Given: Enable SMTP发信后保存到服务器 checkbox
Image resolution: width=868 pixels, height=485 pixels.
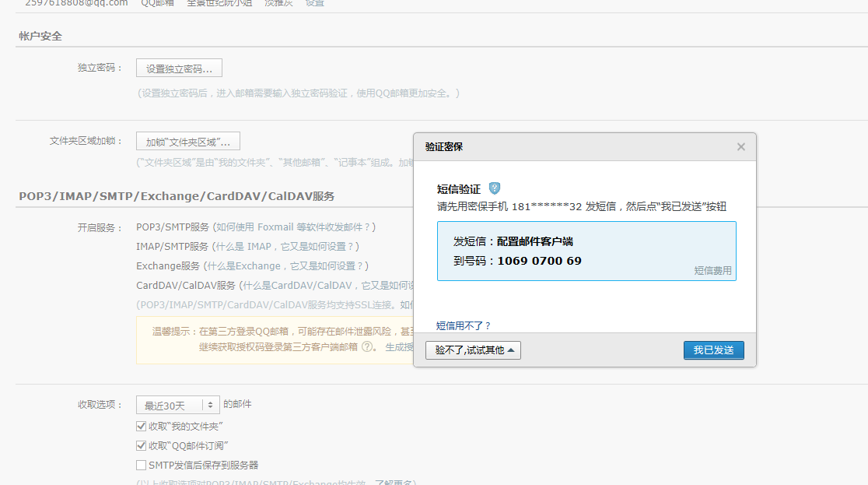Looking at the screenshot, I should coord(141,465).
